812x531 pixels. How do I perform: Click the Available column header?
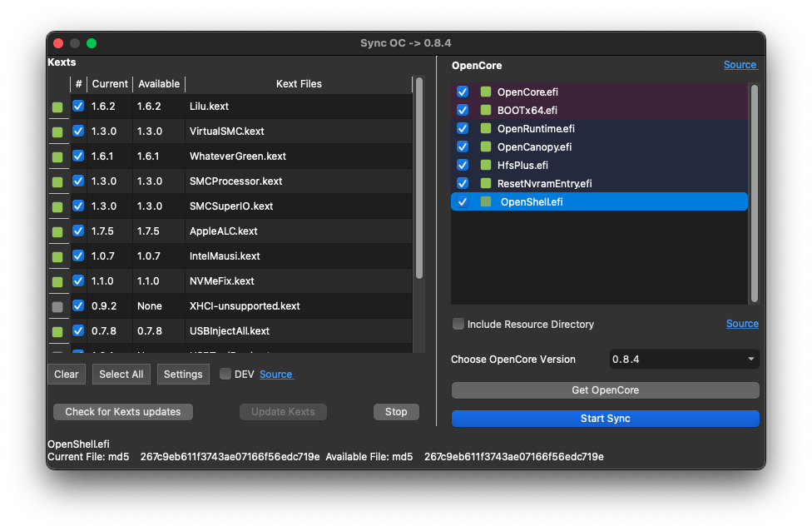159,84
